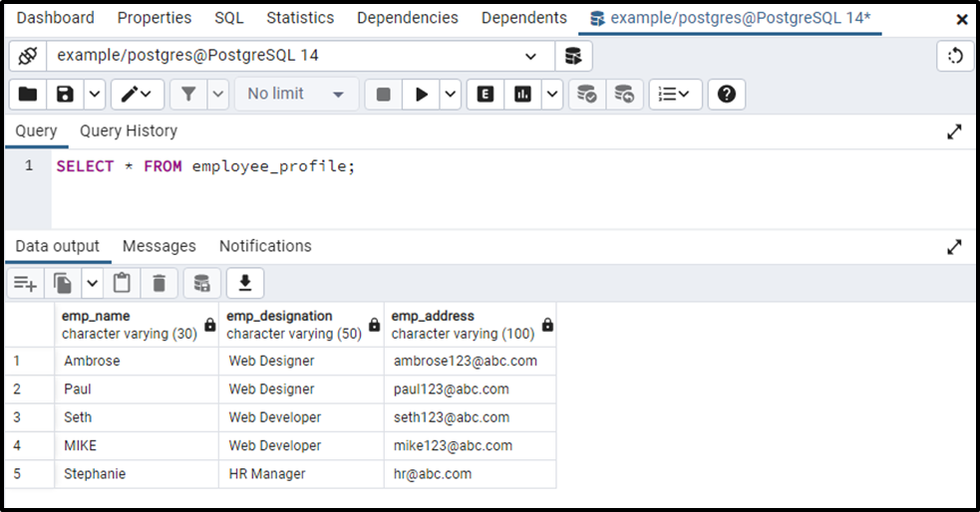The image size is (980, 512).
Task: Switch to the Query History tab
Action: 129,131
